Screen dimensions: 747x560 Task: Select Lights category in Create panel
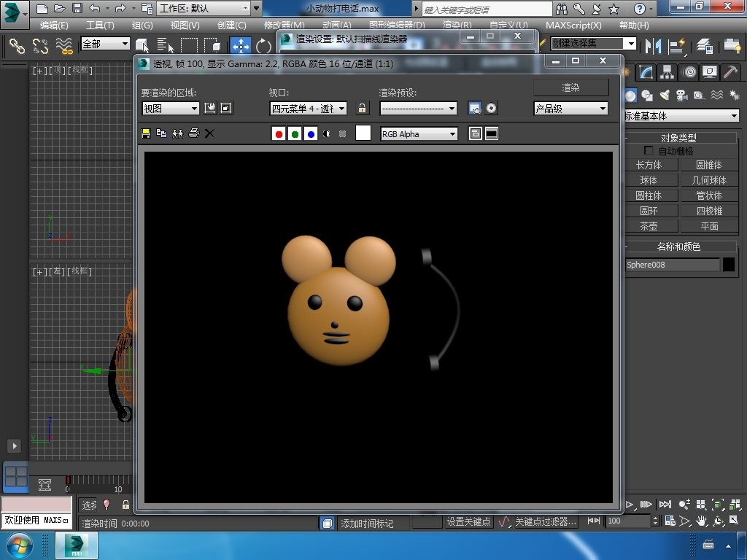click(x=665, y=96)
